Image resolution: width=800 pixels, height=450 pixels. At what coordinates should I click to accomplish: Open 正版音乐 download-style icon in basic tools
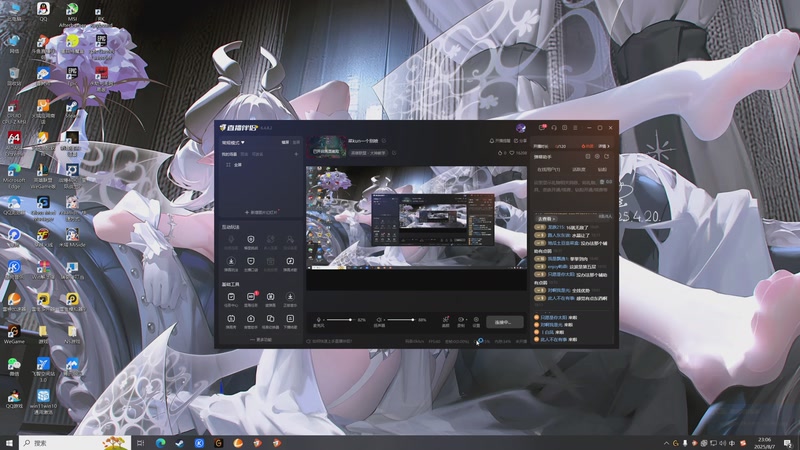290,297
